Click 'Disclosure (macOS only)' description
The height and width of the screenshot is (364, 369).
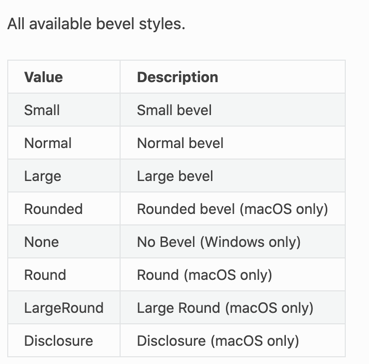click(218, 341)
